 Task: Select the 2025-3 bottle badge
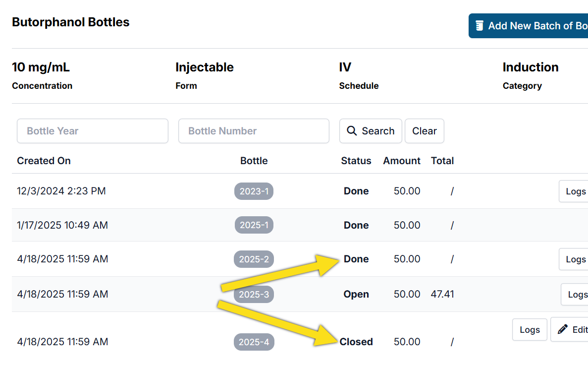(254, 295)
